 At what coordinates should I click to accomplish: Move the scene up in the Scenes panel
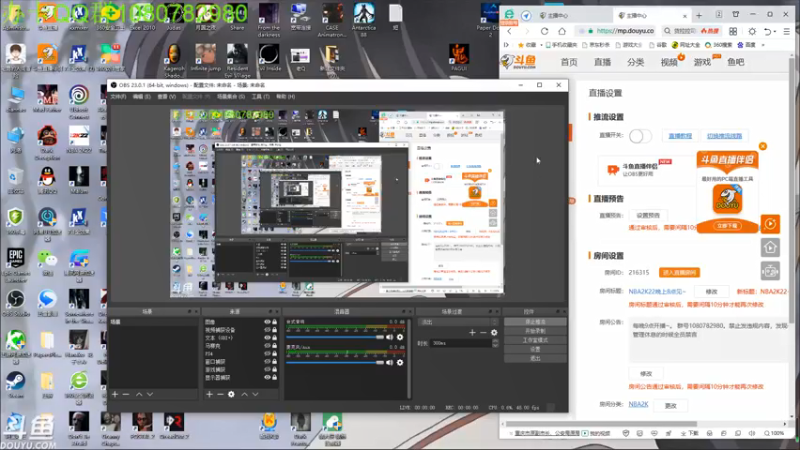coord(139,394)
